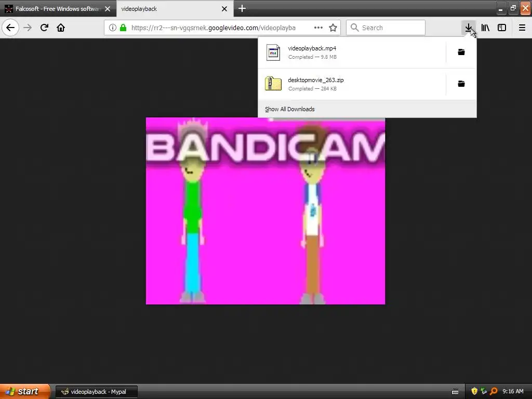532x399 pixels.
Task: Click the 9:16 AM system clock
Action: [x=513, y=391]
